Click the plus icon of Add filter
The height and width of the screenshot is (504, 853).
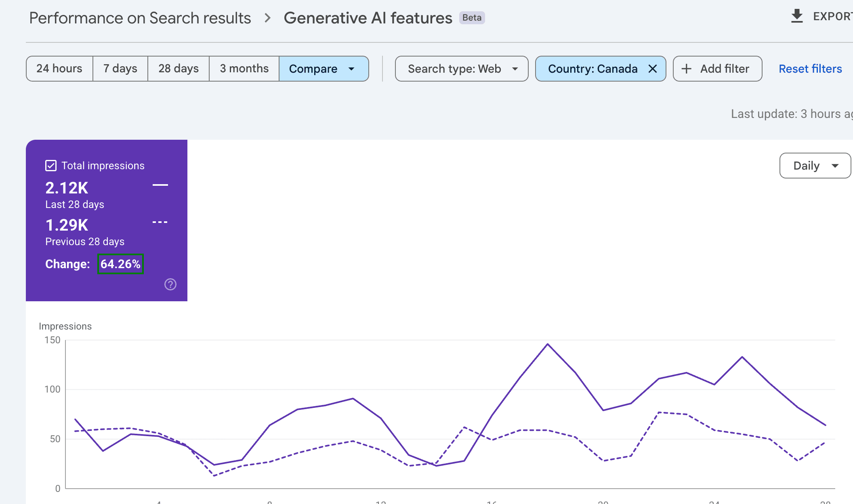[686, 69]
